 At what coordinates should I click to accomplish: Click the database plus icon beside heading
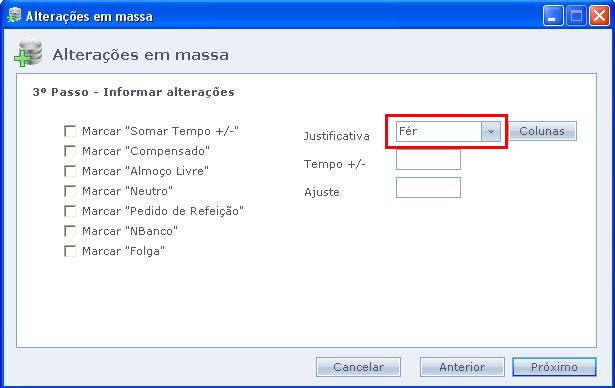click(28, 53)
